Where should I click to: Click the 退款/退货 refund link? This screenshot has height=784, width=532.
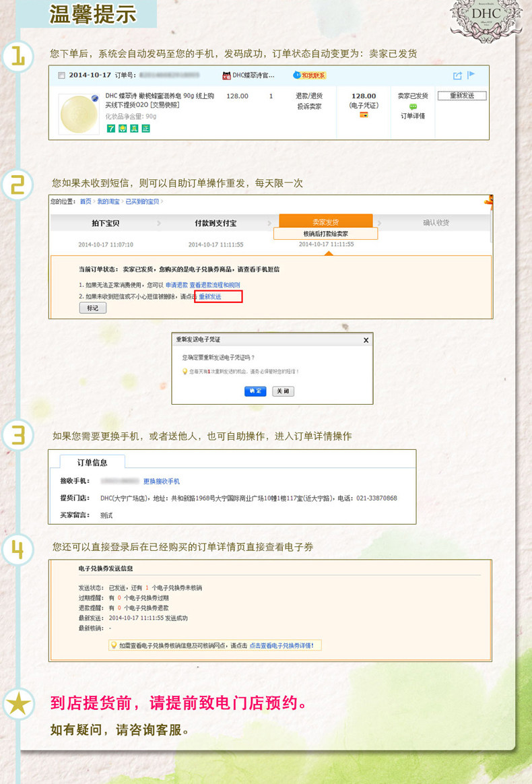coord(309,96)
